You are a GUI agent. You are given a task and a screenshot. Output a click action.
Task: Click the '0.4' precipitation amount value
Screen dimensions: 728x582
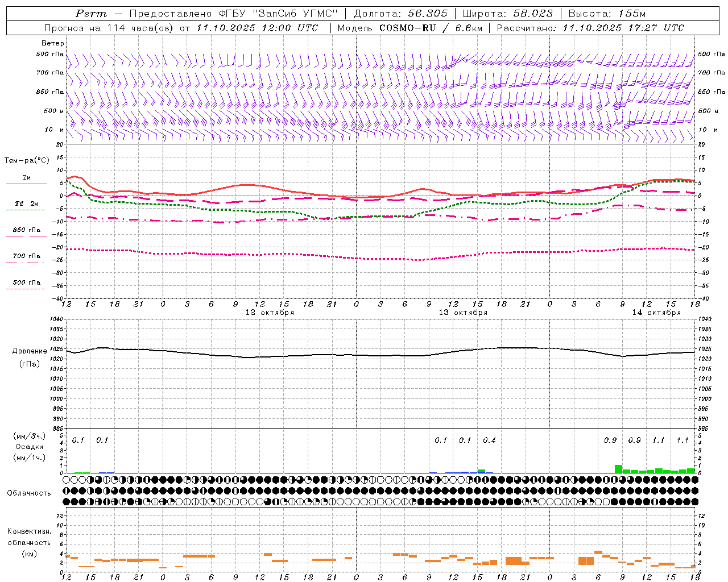pos(489,440)
